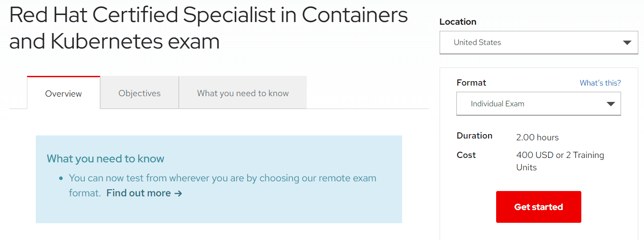Click the 'Location' field label
This screenshot has height=240, width=644.
coord(458,22)
